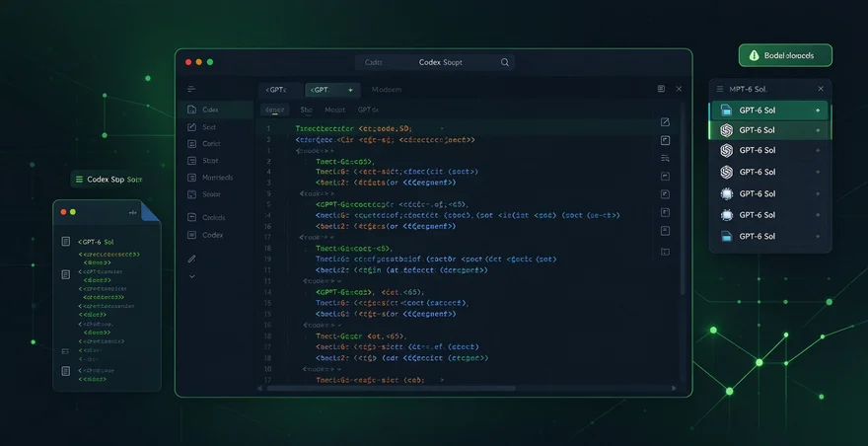The height and width of the screenshot is (446, 868).
Task: Expand the chevron below the sidebar pencil icon
Action: coord(192,276)
